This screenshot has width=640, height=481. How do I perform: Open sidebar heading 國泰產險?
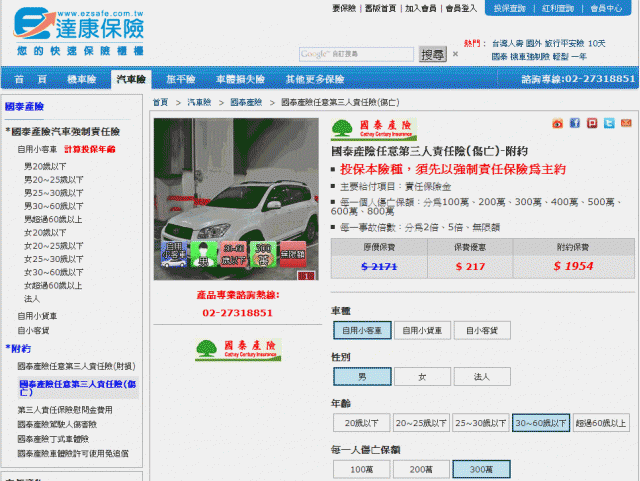24,107
